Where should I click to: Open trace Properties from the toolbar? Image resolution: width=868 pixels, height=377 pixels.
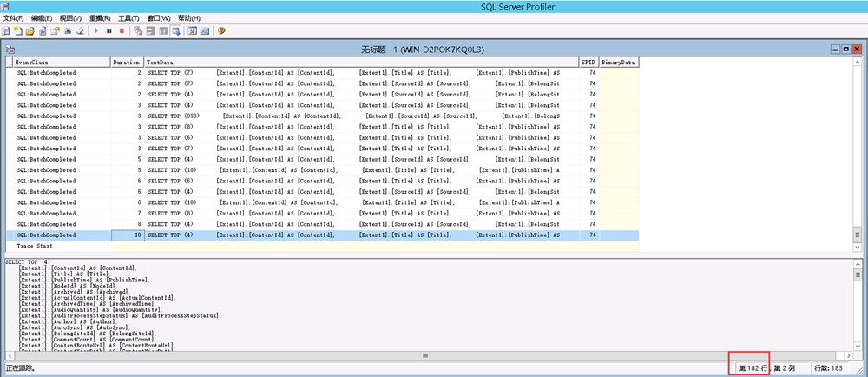pos(54,30)
